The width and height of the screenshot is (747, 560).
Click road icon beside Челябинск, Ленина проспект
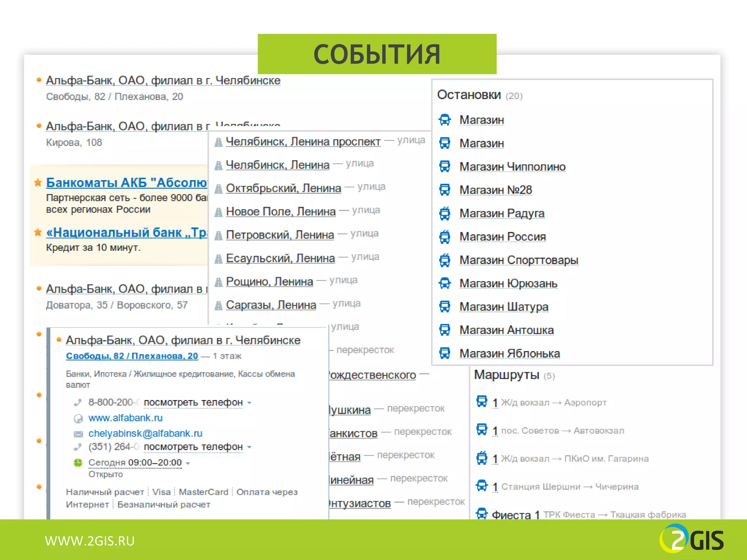pos(218,142)
